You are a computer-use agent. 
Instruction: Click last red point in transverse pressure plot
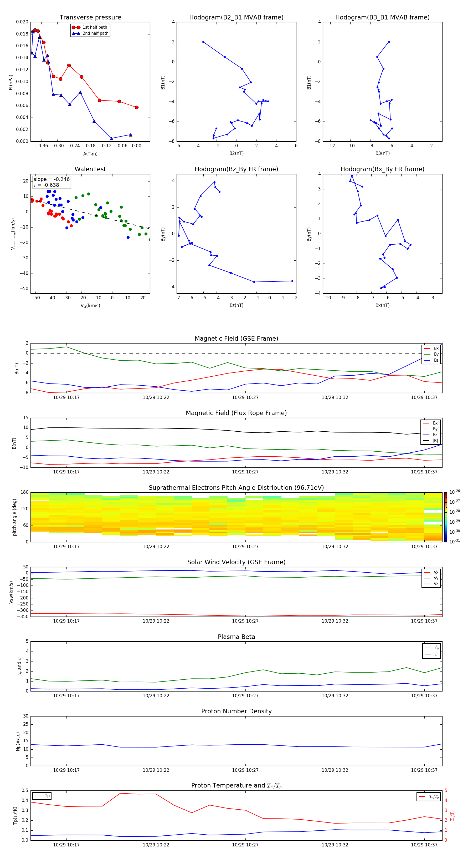click(137, 108)
